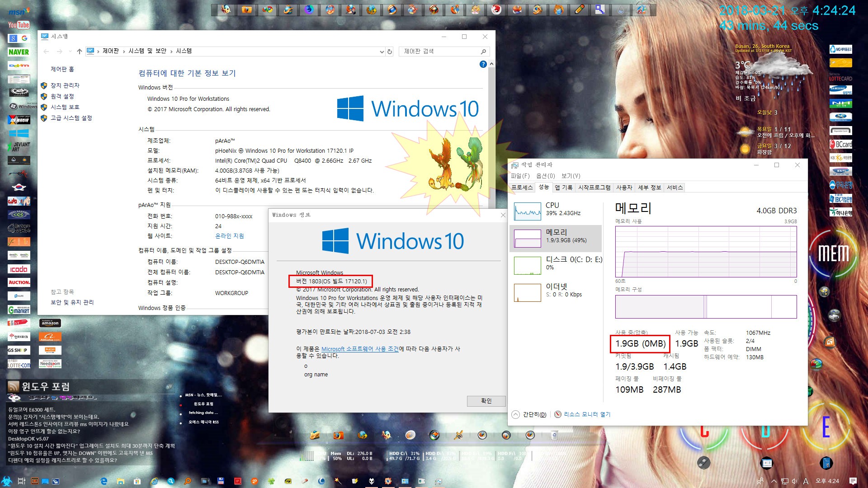Open 장치 관리자 in System sidebar
Screen dimensions: 868x488
pos(65,85)
